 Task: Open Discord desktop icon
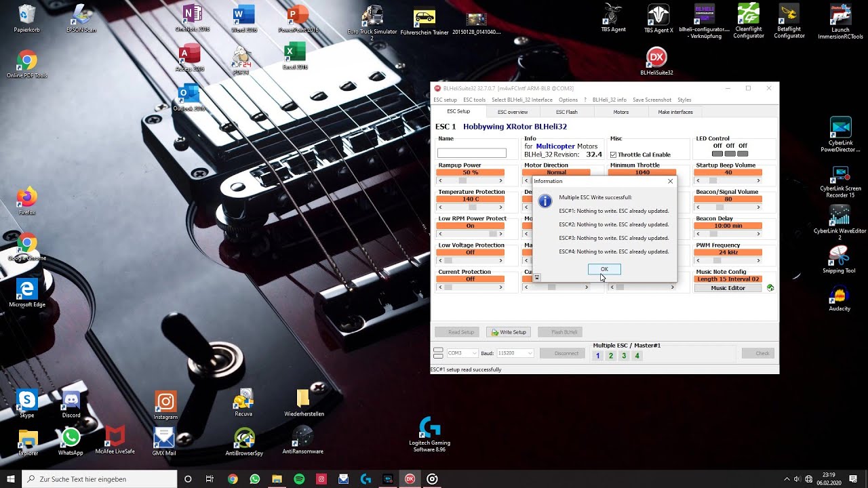[x=71, y=404]
